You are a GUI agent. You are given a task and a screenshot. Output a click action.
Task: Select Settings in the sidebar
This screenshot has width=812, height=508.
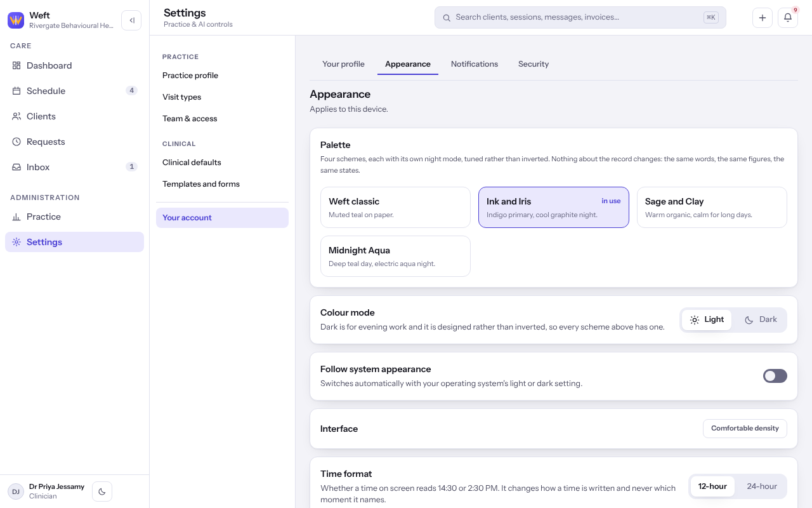click(75, 242)
